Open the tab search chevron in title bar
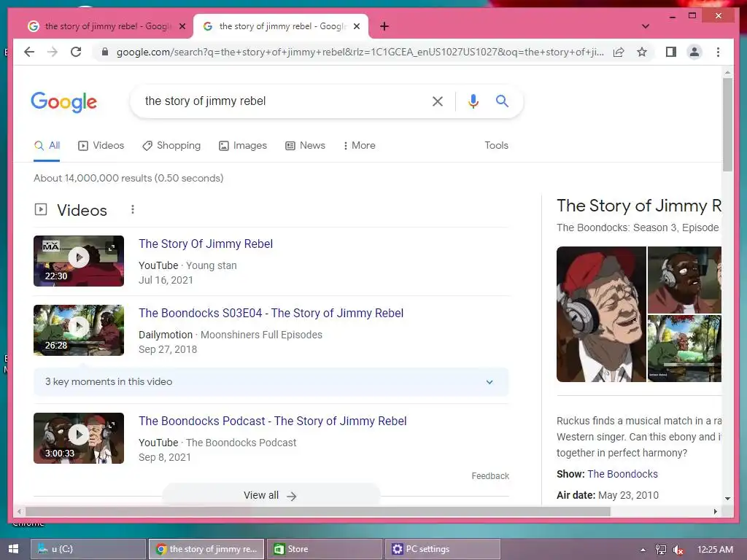 646,26
